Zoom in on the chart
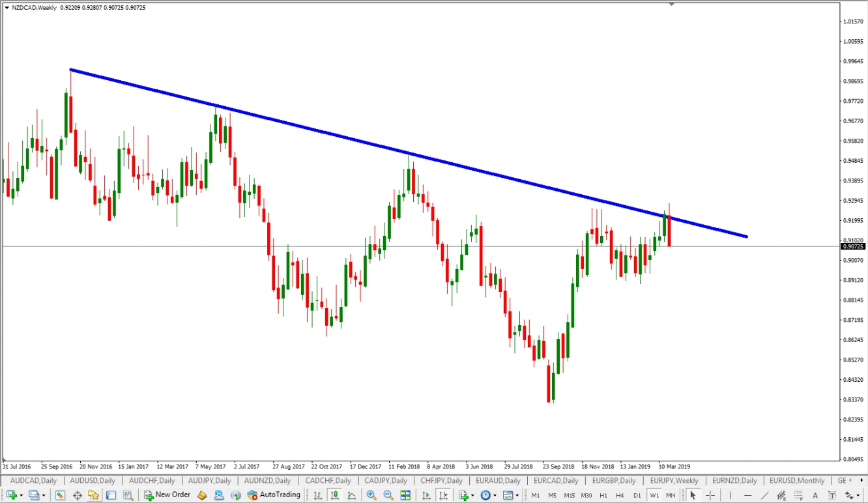Image resolution: width=868 pixels, height=503 pixels. coord(371,495)
